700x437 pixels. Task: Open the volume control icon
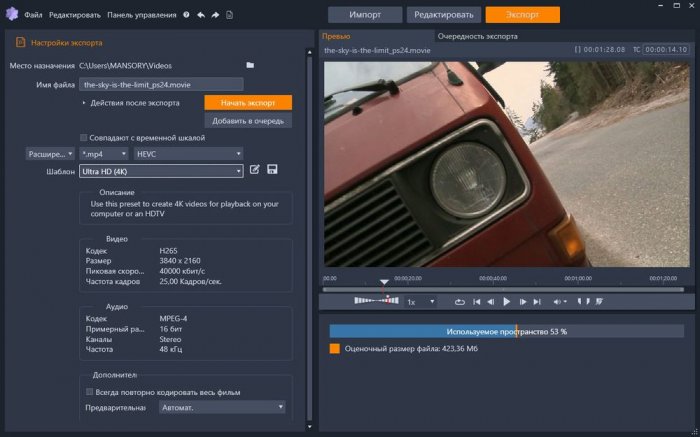click(x=557, y=301)
